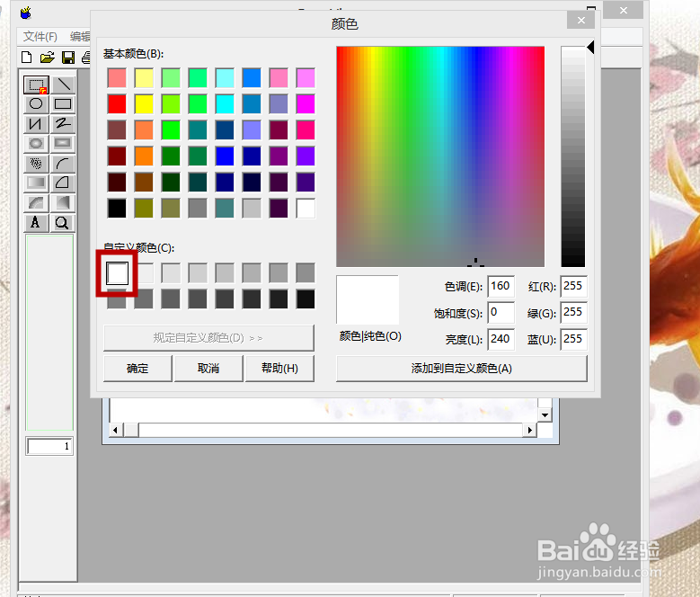
Task: Pick pure red basic color swatch
Action: tap(117, 104)
